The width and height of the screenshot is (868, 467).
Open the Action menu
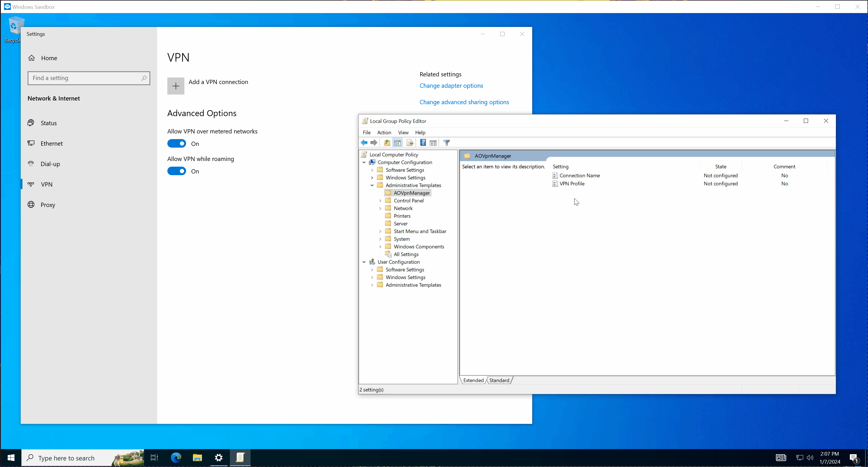(x=384, y=132)
